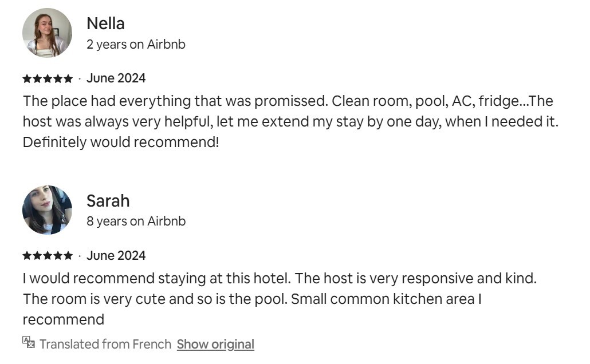
Task: Show original French review text
Action: click(x=215, y=344)
